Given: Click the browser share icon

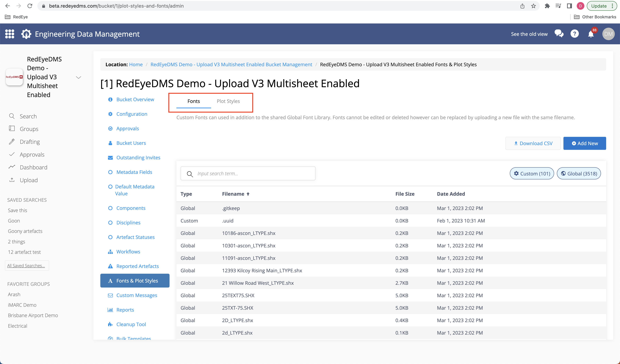Looking at the screenshot, I should point(522,6).
